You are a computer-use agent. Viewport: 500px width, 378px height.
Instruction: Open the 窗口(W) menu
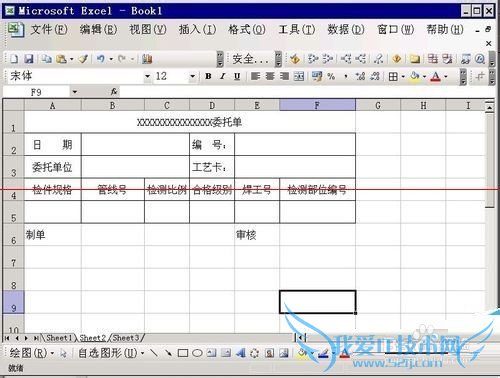pos(395,30)
